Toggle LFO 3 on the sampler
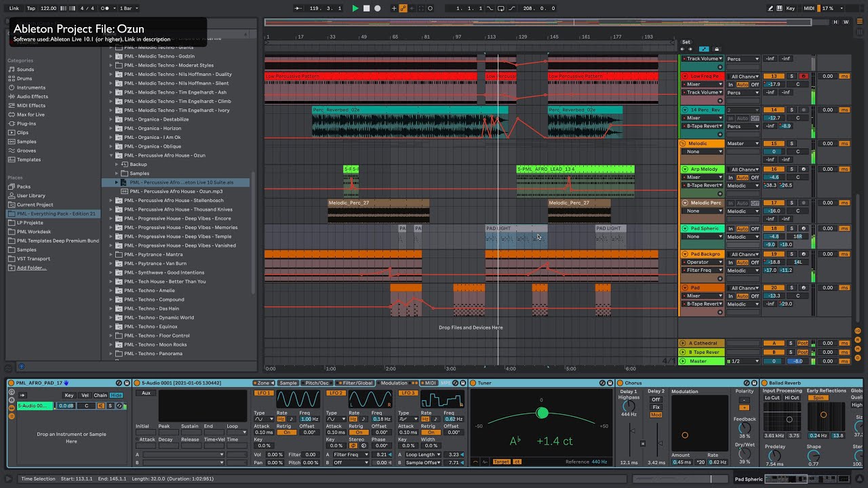Image resolution: width=868 pixels, height=488 pixels. [408, 393]
